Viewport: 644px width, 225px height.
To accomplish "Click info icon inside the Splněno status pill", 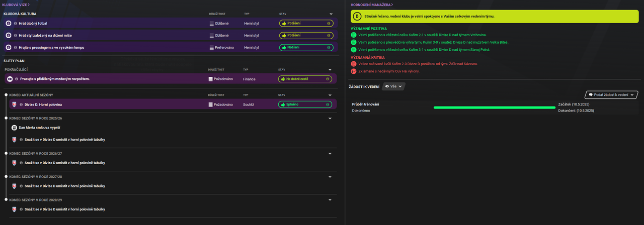I will coord(329,104).
